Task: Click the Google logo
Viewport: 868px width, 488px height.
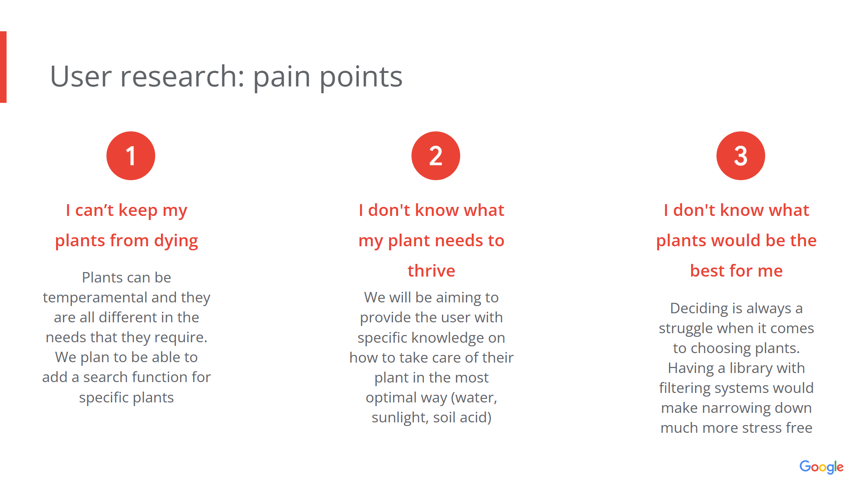Action: [821, 467]
